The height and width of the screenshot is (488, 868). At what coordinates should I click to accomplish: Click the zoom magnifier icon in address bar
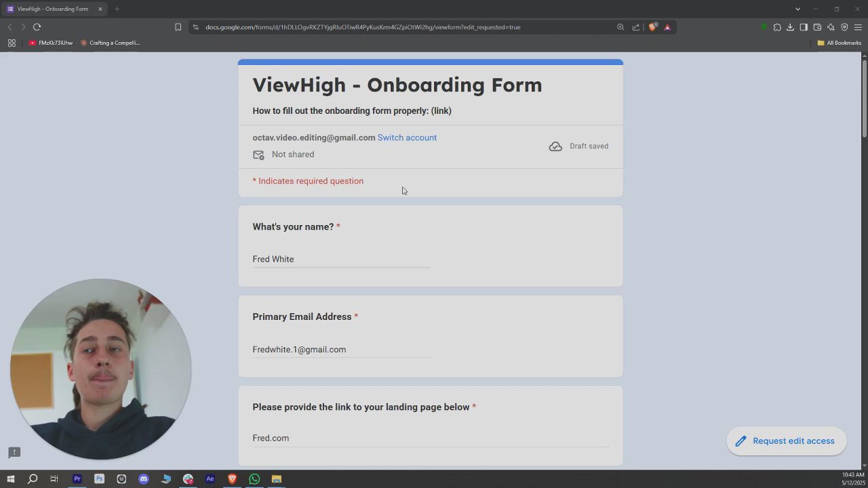click(x=620, y=27)
